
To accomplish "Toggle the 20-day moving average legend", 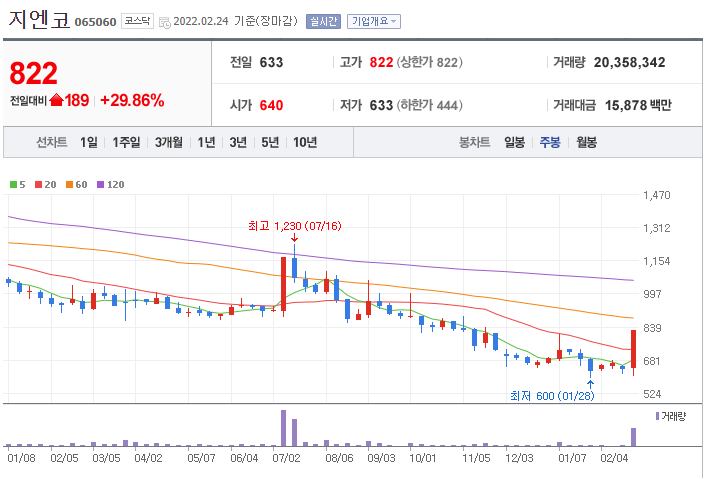I will pos(44,184).
